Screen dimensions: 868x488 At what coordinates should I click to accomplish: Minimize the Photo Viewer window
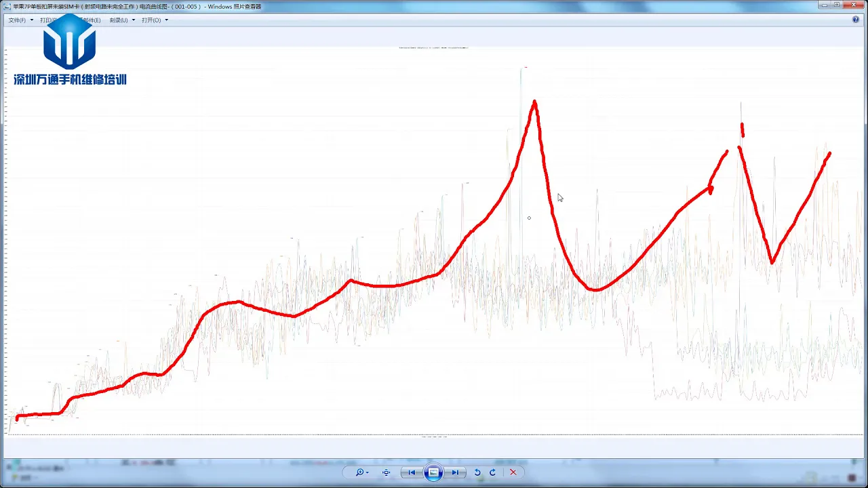[823, 5]
